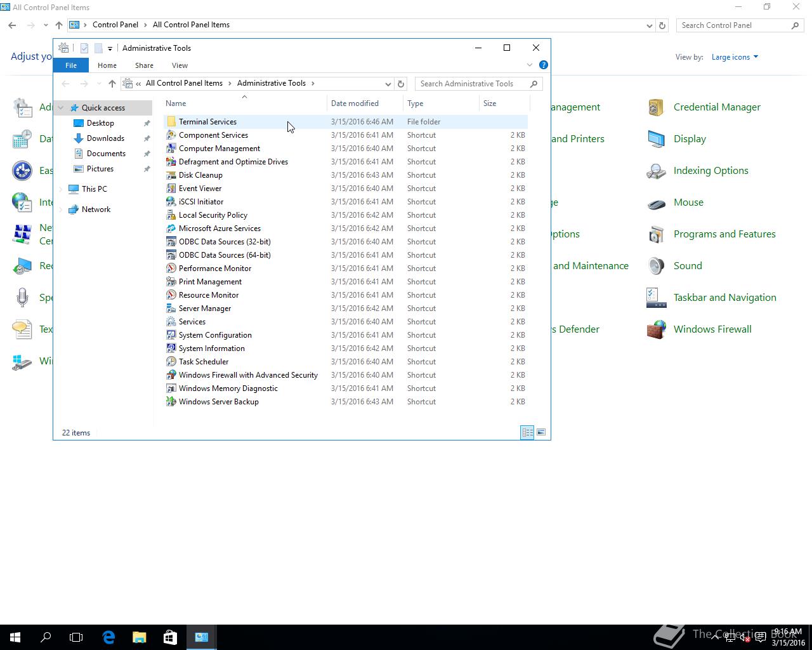Open the View ribbon tab
The height and width of the screenshot is (650, 812).
[180, 65]
